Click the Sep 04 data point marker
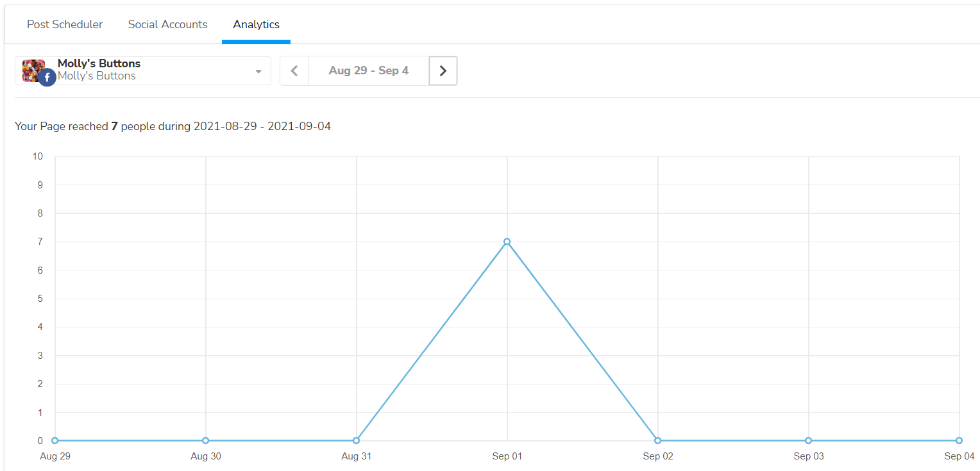Viewport: 980px width, 471px height. [959, 440]
